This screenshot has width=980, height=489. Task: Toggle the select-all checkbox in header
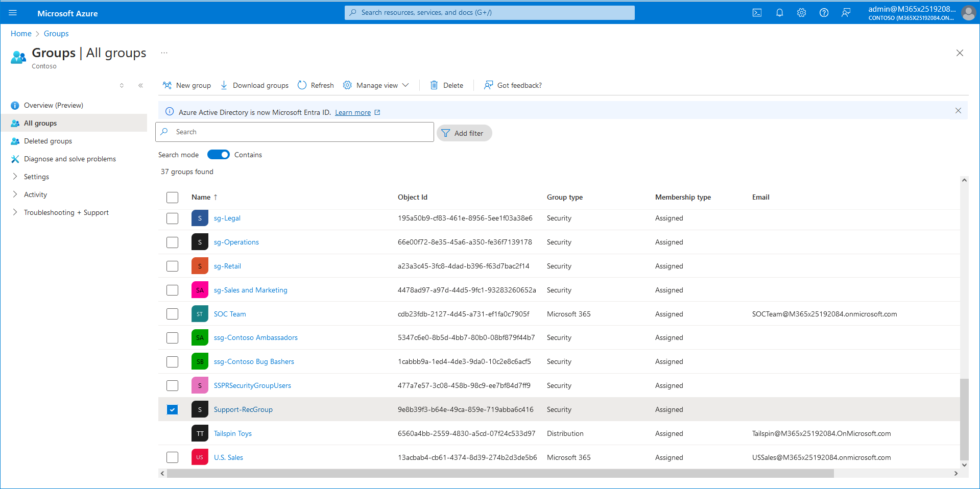coord(173,198)
